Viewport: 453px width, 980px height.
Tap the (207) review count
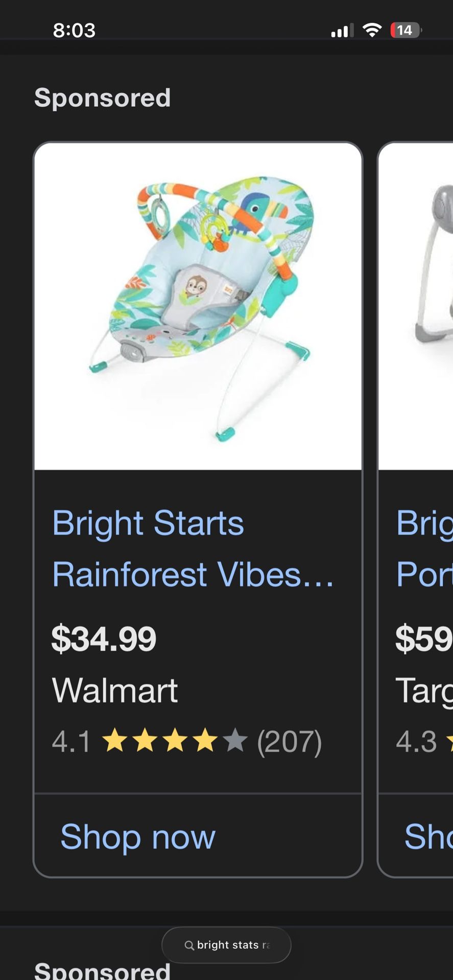[289, 742]
